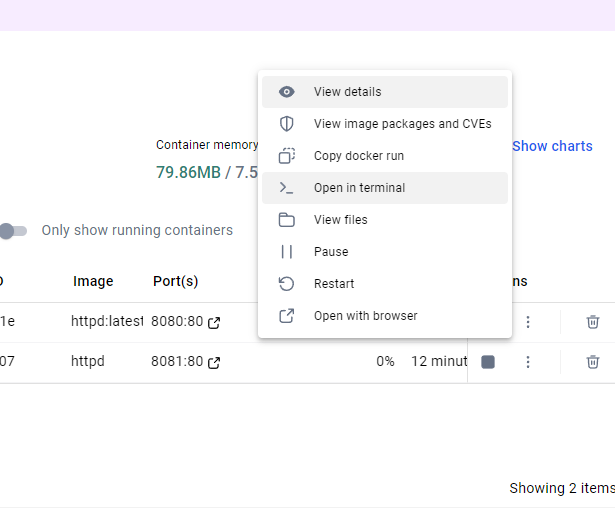Screen dimensions: 615x513
Task: Open kebab menu for httpd container row
Action: pyautogui.click(x=528, y=362)
